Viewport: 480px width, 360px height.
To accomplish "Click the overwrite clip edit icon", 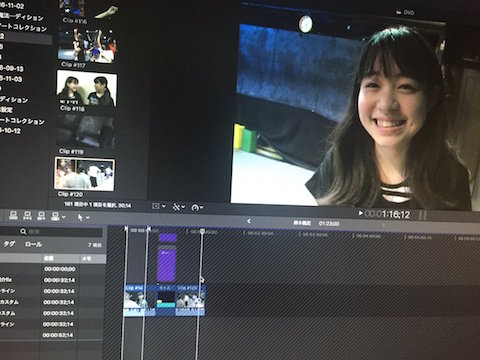I will coord(55,216).
